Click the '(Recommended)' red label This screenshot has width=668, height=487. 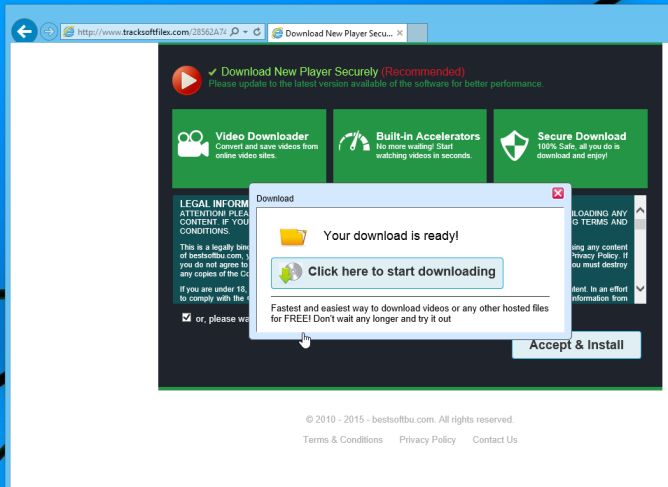(x=423, y=72)
